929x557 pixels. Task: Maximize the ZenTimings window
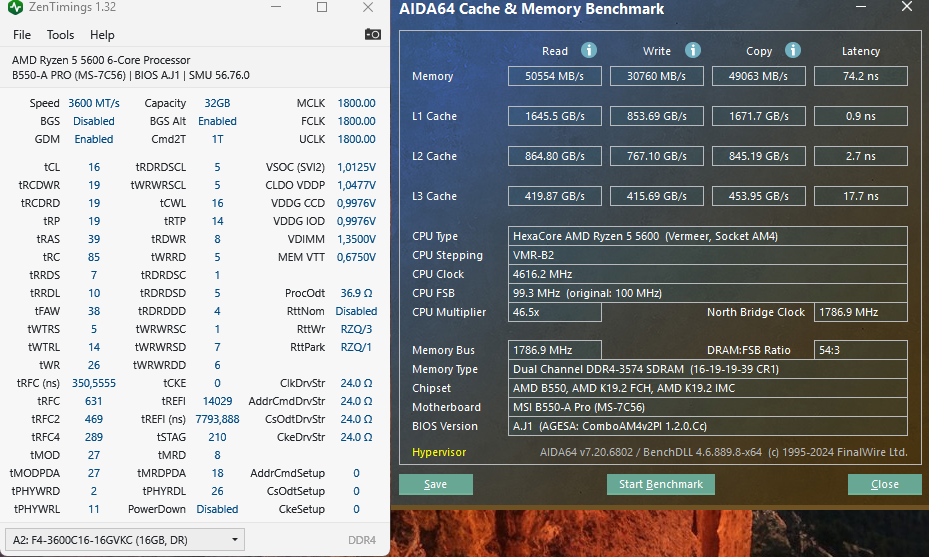[322, 7]
